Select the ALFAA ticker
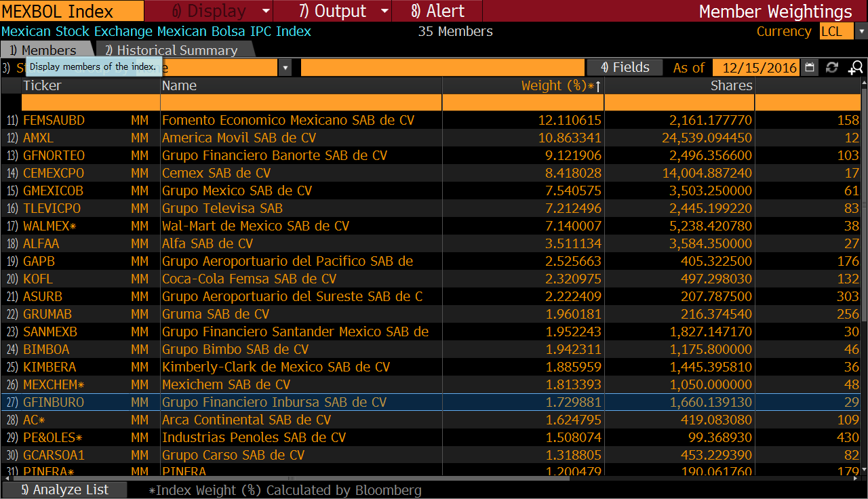868x499 pixels. click(x=41, y=243)
